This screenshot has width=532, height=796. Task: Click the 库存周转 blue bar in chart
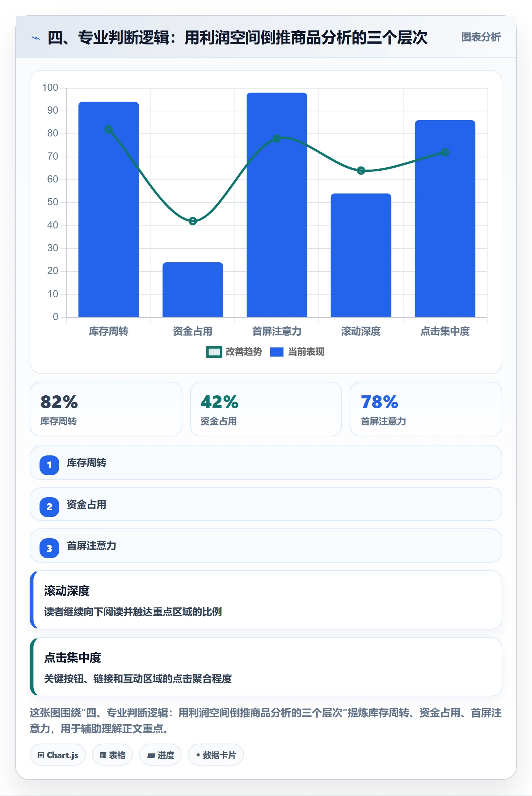click(109, 209)
